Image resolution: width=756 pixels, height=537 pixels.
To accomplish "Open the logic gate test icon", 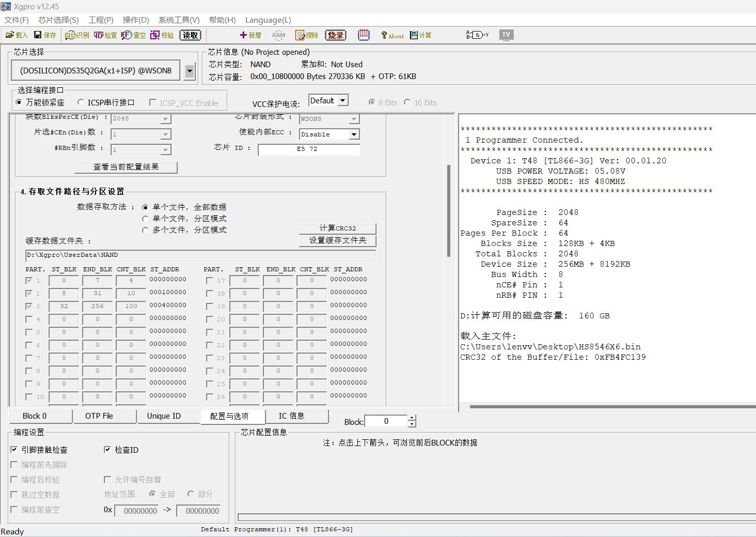I will [477, 35].
